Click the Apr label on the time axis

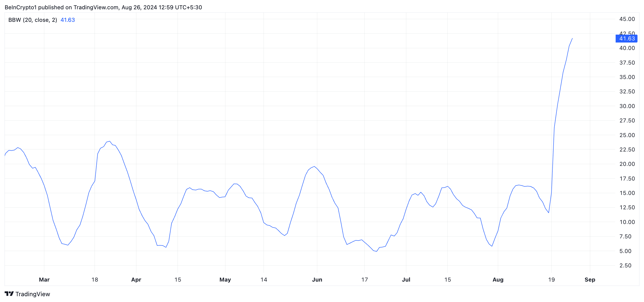tap(136, 280)
